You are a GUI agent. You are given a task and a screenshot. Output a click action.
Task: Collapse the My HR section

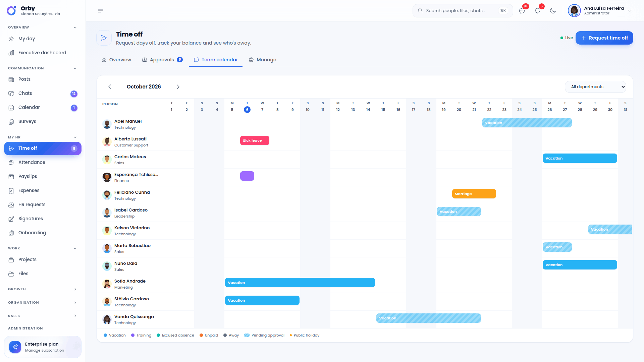(43, 137)
